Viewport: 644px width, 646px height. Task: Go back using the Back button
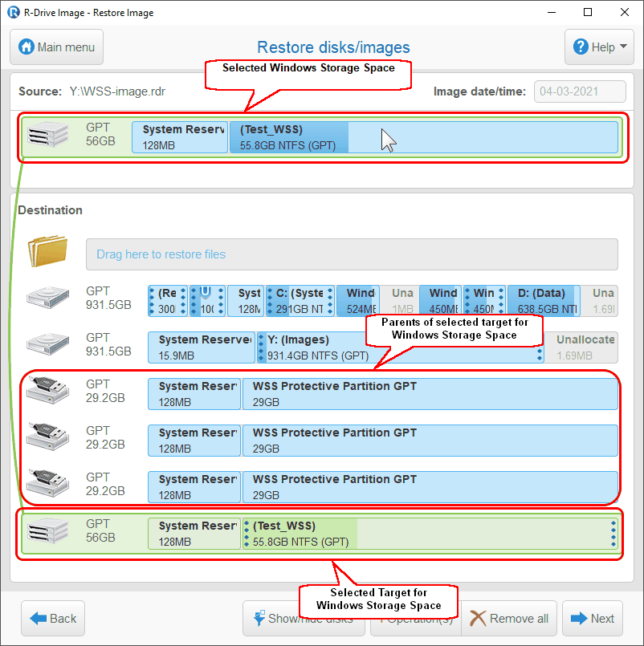[53, 618]
